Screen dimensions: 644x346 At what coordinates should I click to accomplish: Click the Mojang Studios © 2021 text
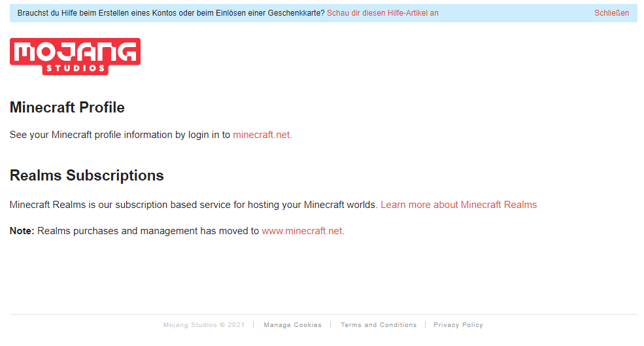204,325
